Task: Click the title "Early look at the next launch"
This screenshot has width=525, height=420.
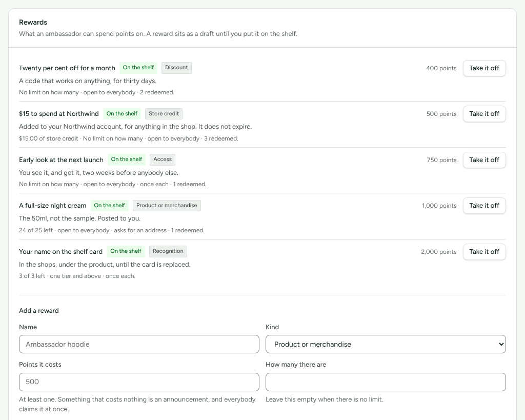Action: click(62, 160)
